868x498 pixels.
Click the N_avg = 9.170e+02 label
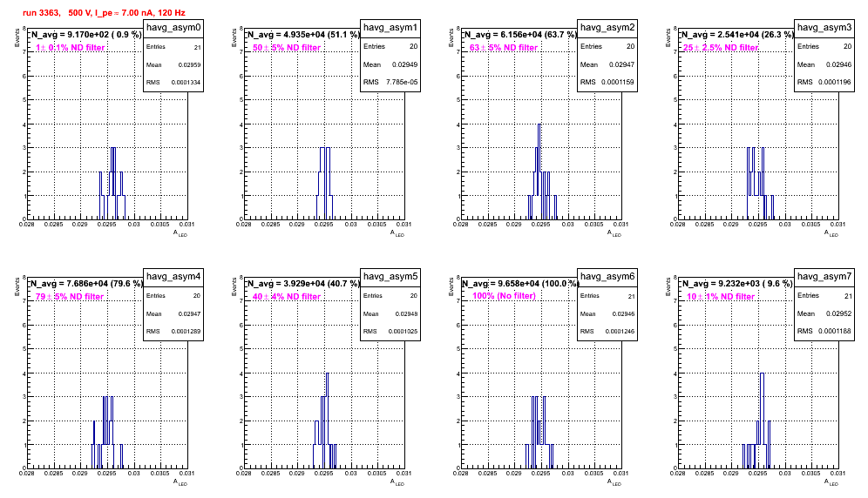click(85, 35)
